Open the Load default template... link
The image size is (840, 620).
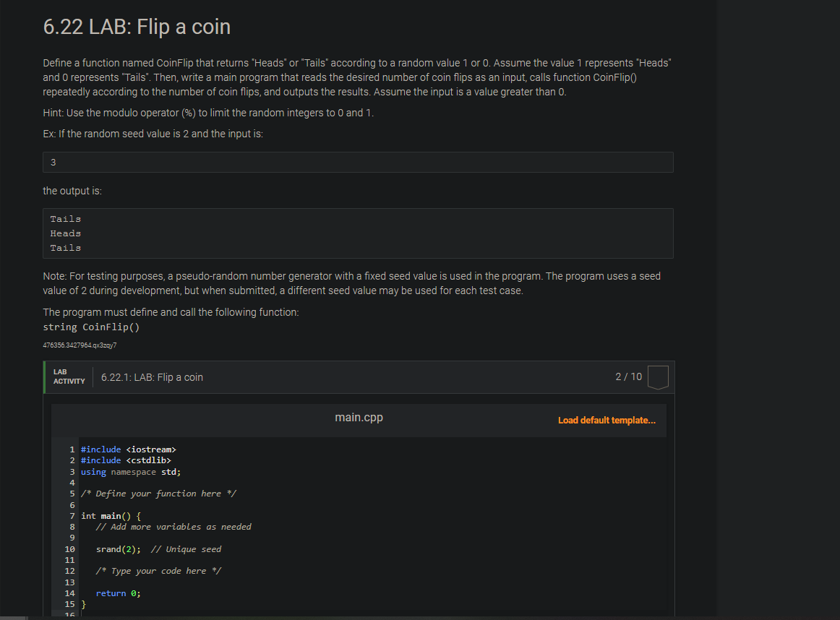coord(607,420)
